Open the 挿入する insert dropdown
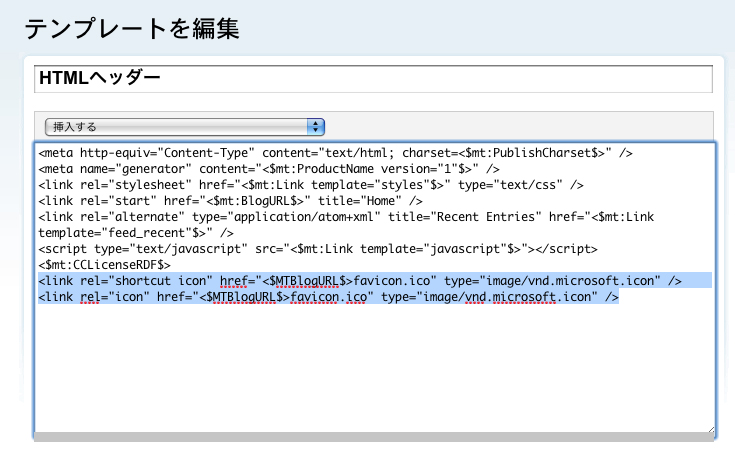 point(185,127)
